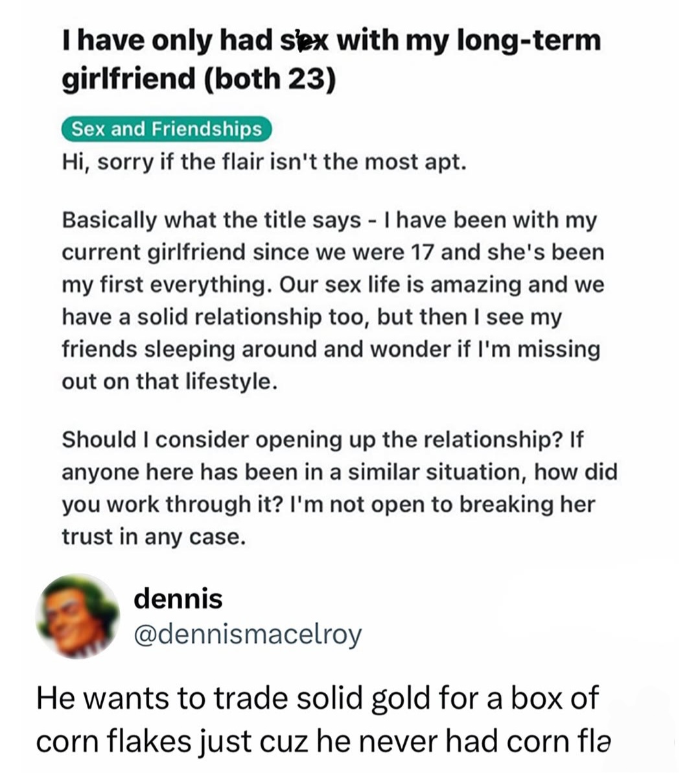Open the @dennismacelroy handle link
The height and width of the screenshot is (773, 700).
pyautogui.click(x=247, y=634)
